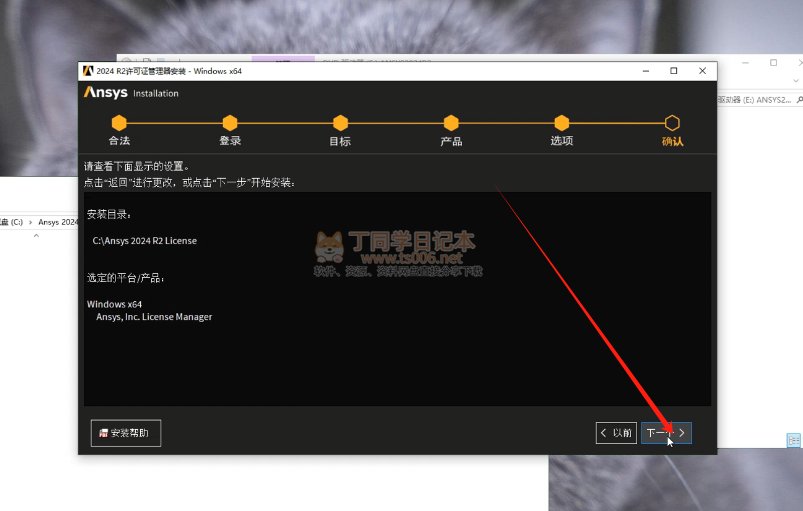
Task: Collapse the sort chevron in Explorer window
Action: 36,236
